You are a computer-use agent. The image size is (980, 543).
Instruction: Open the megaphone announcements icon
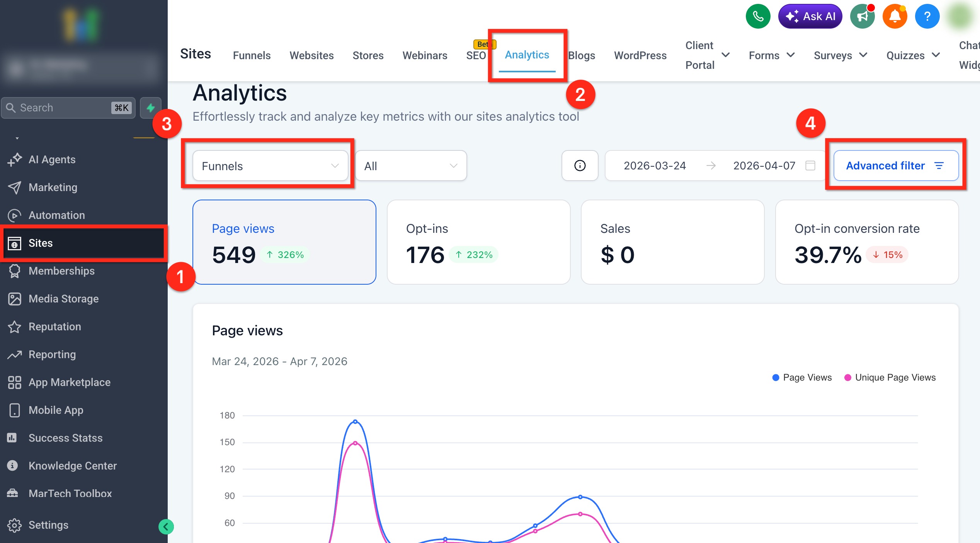click(862, 16)
